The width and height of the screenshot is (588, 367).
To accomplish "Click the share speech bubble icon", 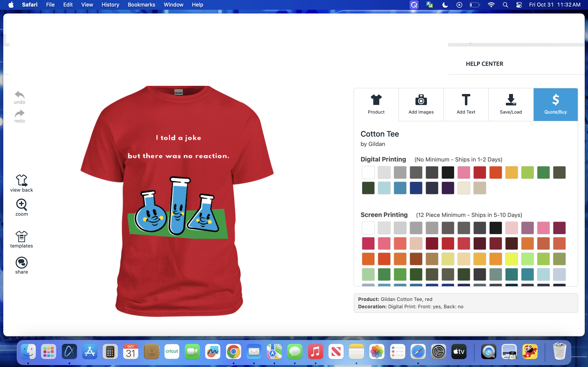I will (21, 263).
